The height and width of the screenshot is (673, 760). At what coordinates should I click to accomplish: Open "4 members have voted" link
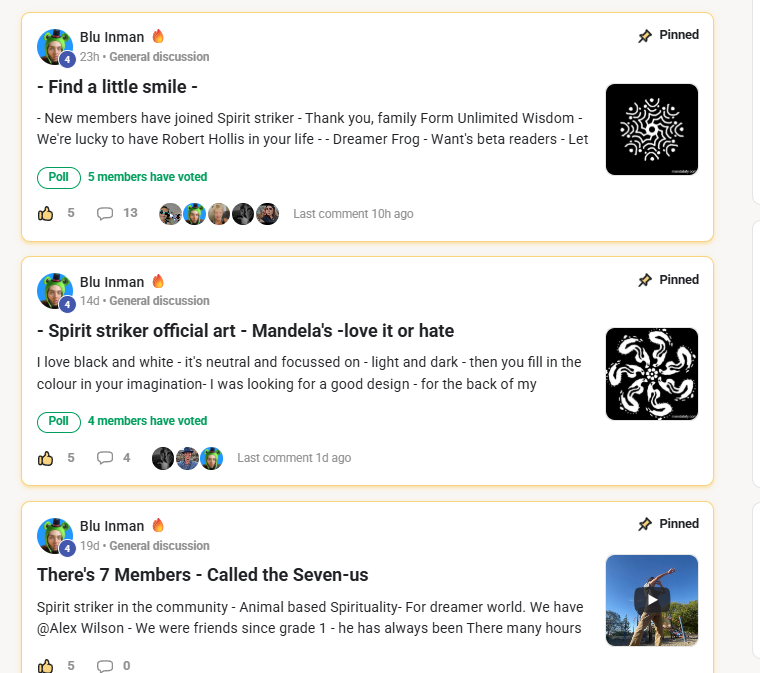tap(147, 422)
